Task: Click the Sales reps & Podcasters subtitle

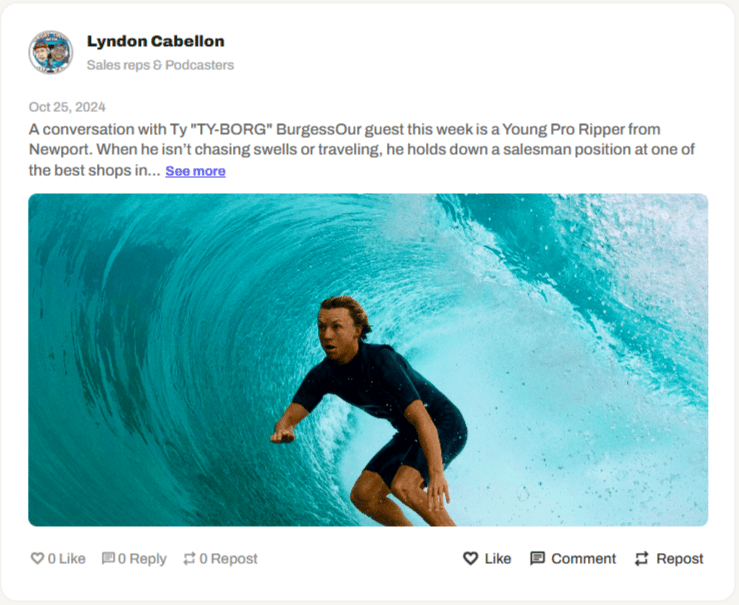Action: pyautogui.click(x=160, y=65)
